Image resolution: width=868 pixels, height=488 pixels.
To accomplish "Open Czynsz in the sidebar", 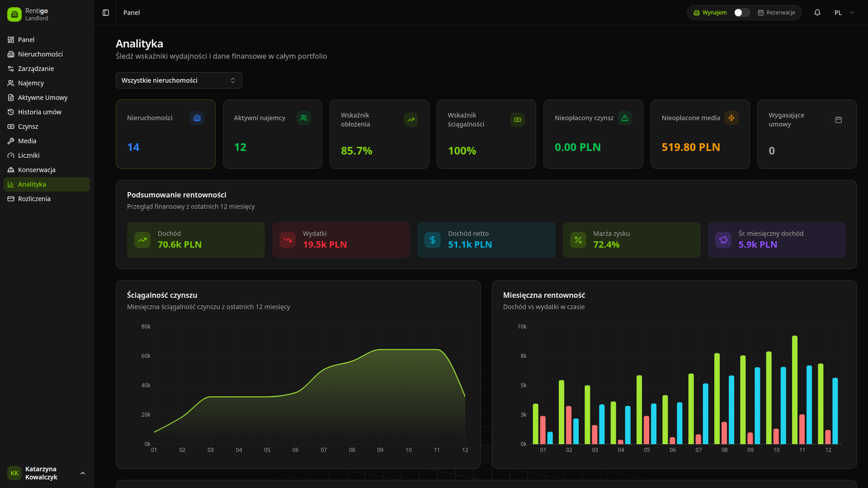I will [28, 127].
